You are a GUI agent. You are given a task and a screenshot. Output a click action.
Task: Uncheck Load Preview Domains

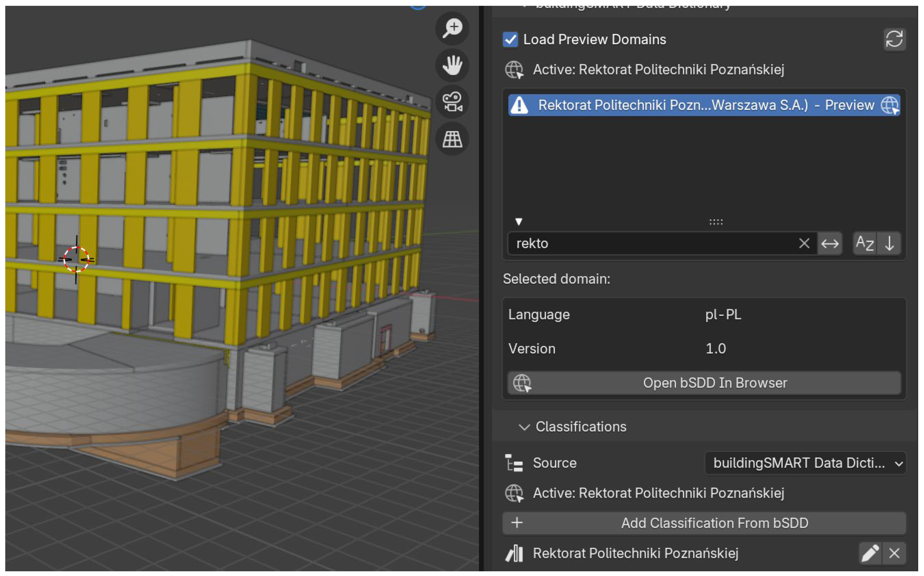[x=510, y=40]
